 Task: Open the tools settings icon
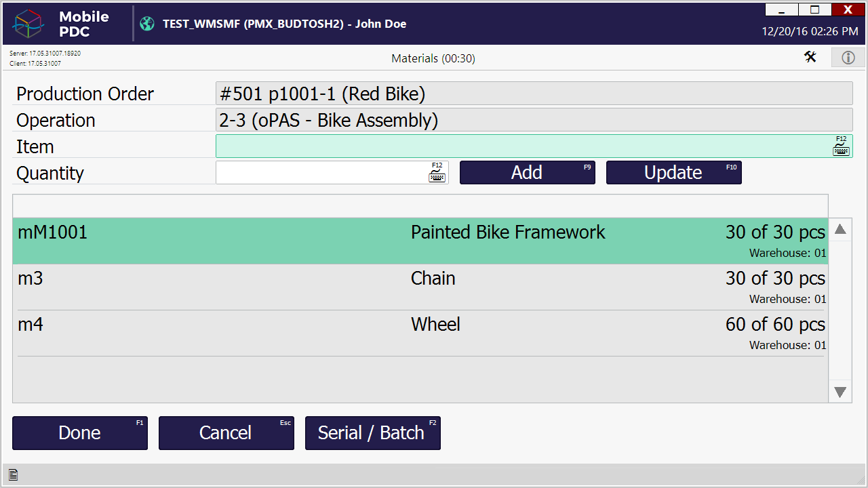810,58
